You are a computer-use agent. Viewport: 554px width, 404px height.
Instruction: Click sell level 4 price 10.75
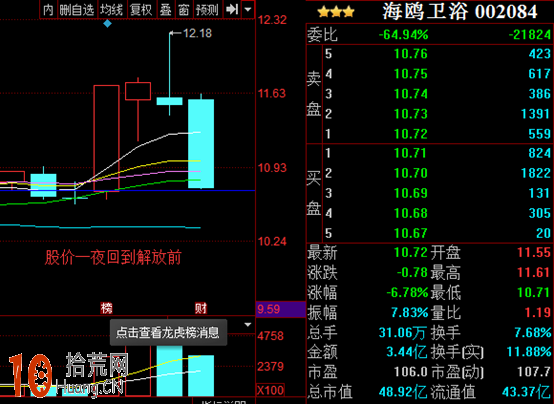[411, 74]
